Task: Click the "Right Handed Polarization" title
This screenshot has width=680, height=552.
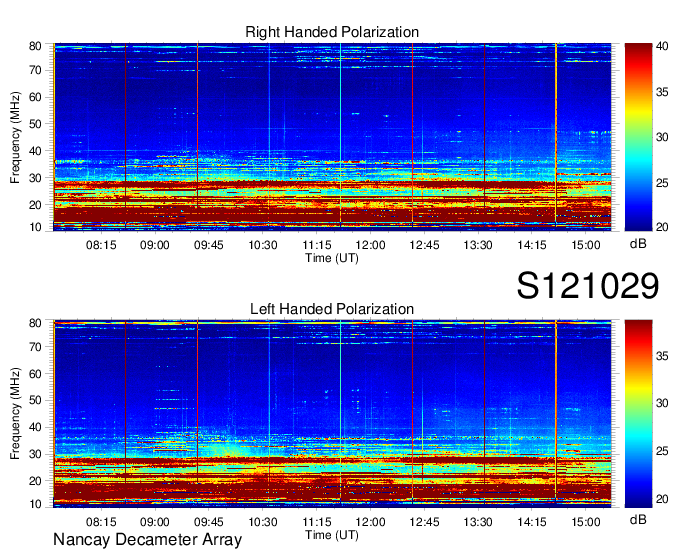Action: [332, 32]
